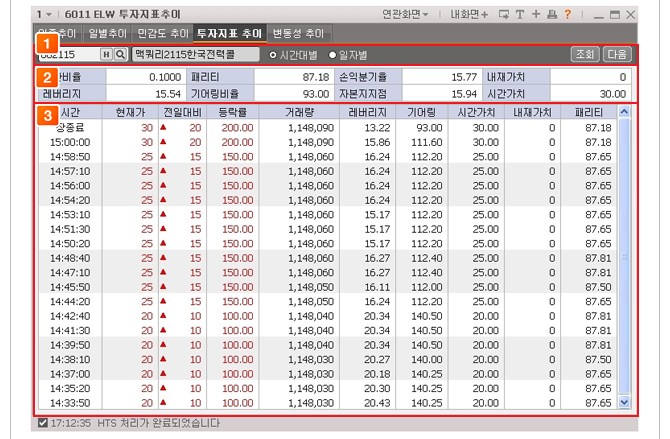Click the 맥쿼리2115한국전력콜 name field
Screen dimensions: 670x439
tap(195, 54)
